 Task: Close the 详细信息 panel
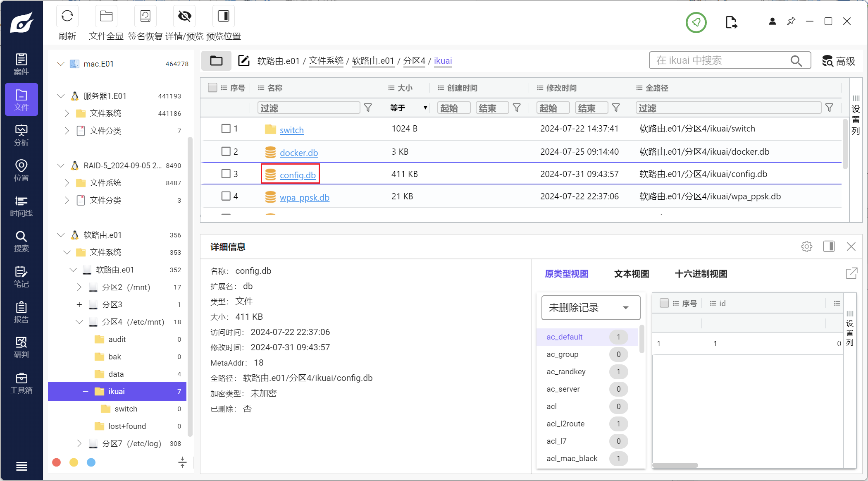[851, 246]
